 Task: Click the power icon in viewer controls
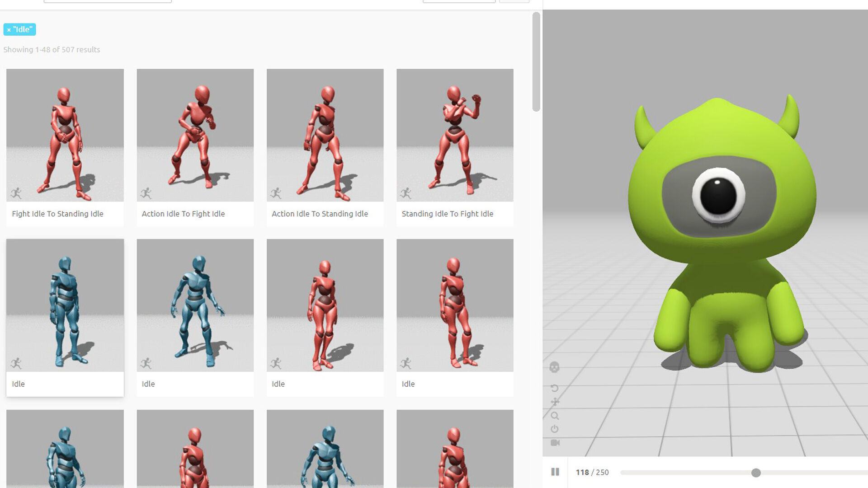tap(555, 429)
